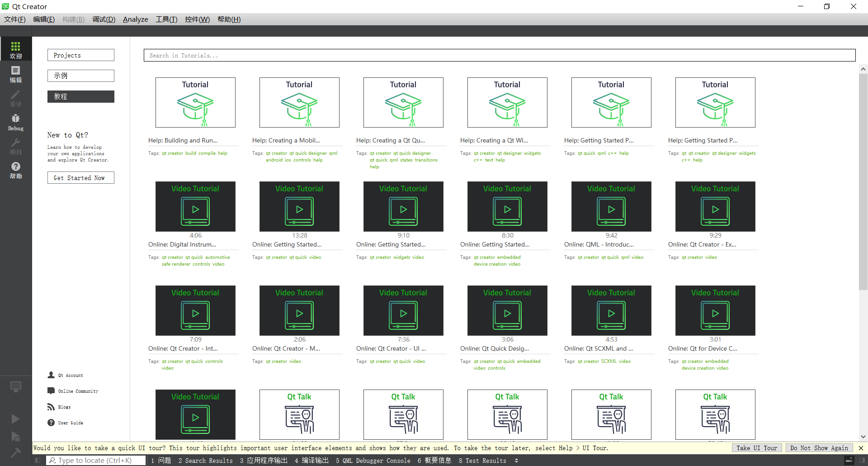
Task: Open Help: Building and Run tutorial thumbnail
Action: (195, 102)
